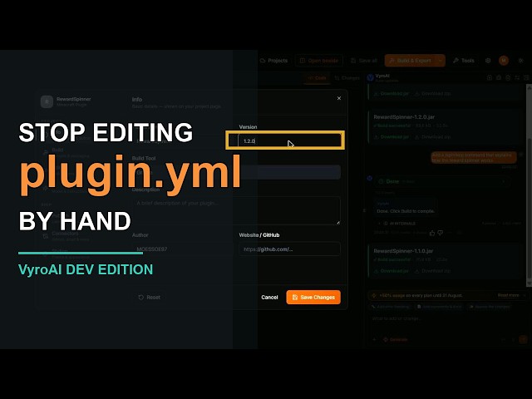The image size is (532, 399).
Task: Click the Reset button
Action: pyautogui.click(x=150, y=298)
